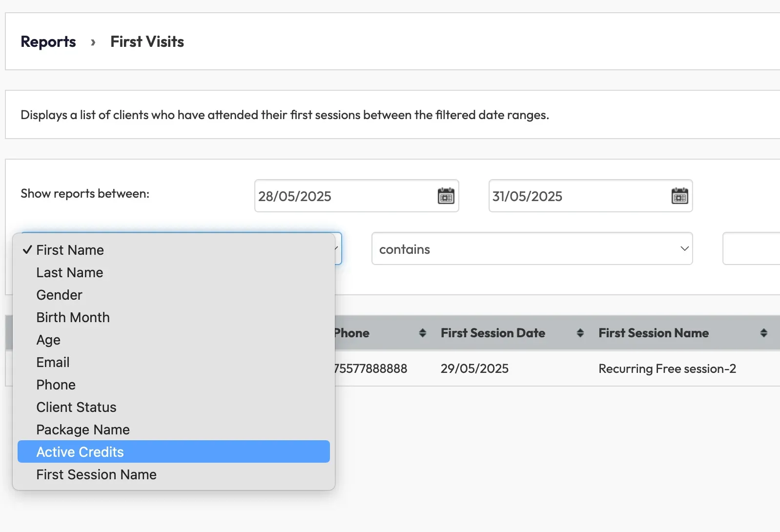The width and height of the screenshot is (780, 532).
Task: Click the end date field 31/05/2025
Action: coord(576,196)
